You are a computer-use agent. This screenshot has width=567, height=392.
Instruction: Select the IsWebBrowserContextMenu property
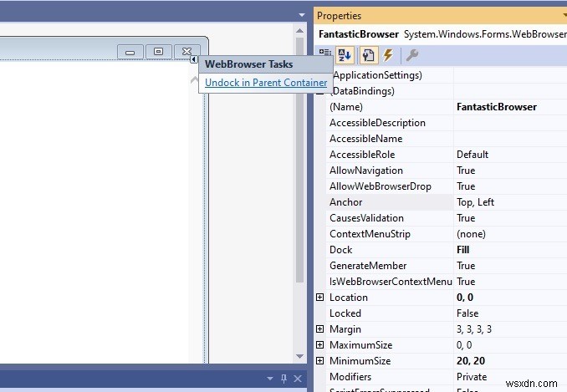[x=390, y=282]
